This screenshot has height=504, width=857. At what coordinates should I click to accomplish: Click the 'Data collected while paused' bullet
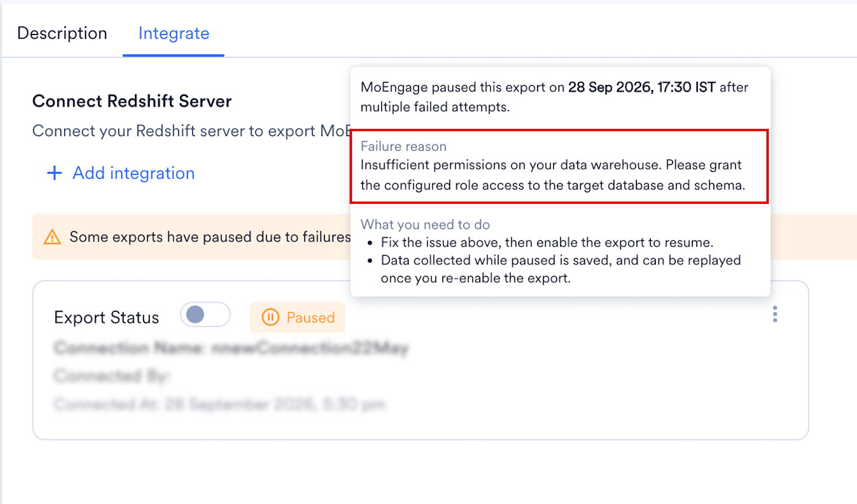(561, 269)
